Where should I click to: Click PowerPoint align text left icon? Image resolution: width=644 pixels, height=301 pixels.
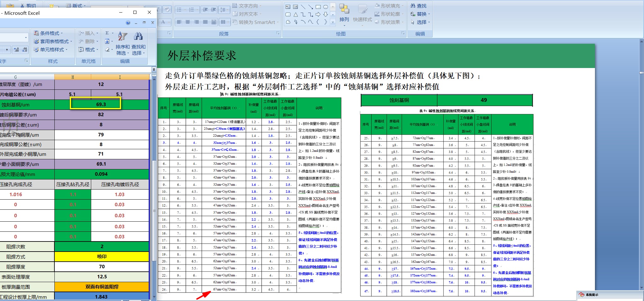pos(179,22)
